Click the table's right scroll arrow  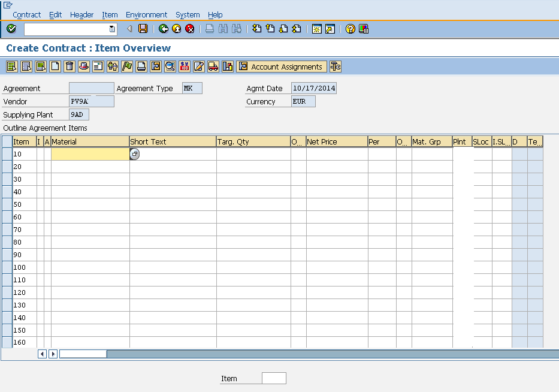coord(53,354)
